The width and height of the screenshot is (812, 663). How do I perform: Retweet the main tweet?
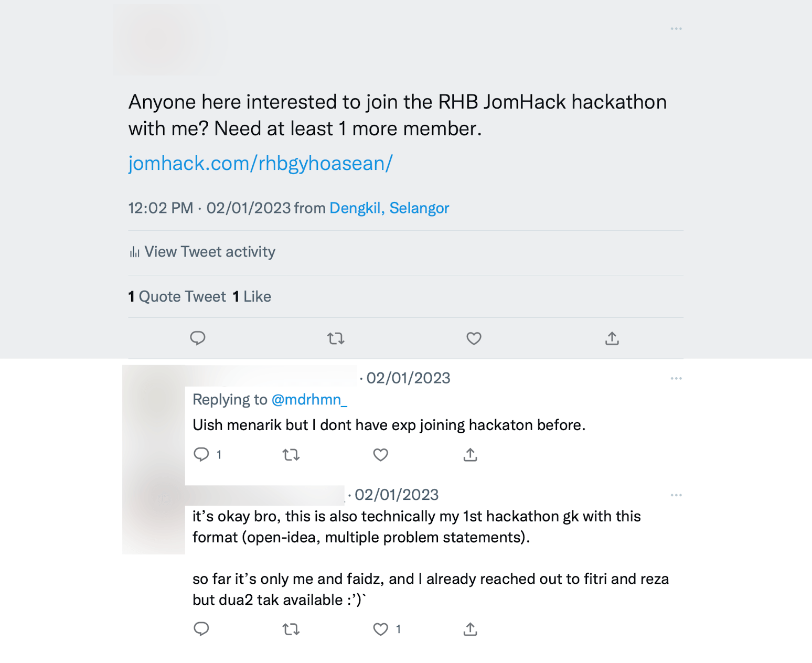point(336,338)
